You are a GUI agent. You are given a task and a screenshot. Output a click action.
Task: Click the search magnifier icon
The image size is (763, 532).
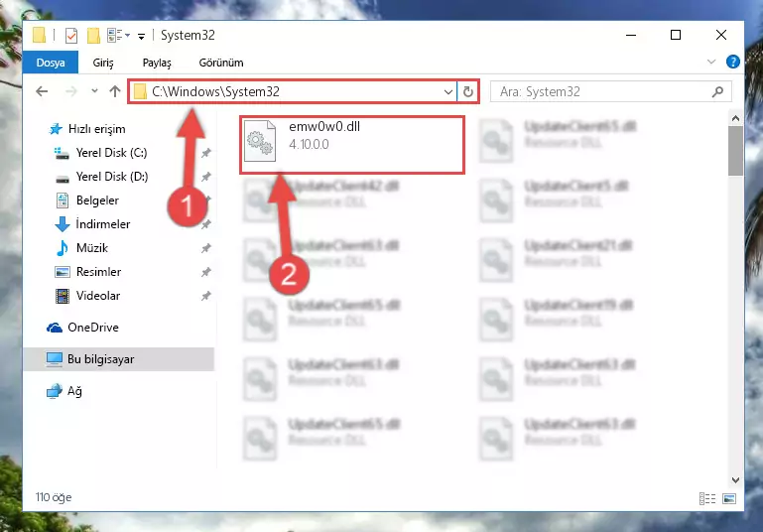[x=717, y=91]
